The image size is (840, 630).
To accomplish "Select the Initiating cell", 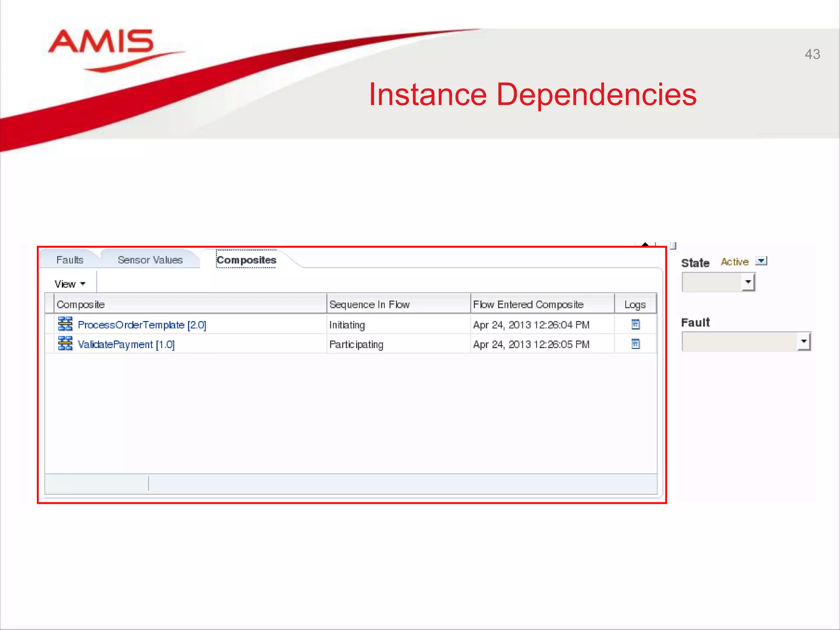I will 399,325.
